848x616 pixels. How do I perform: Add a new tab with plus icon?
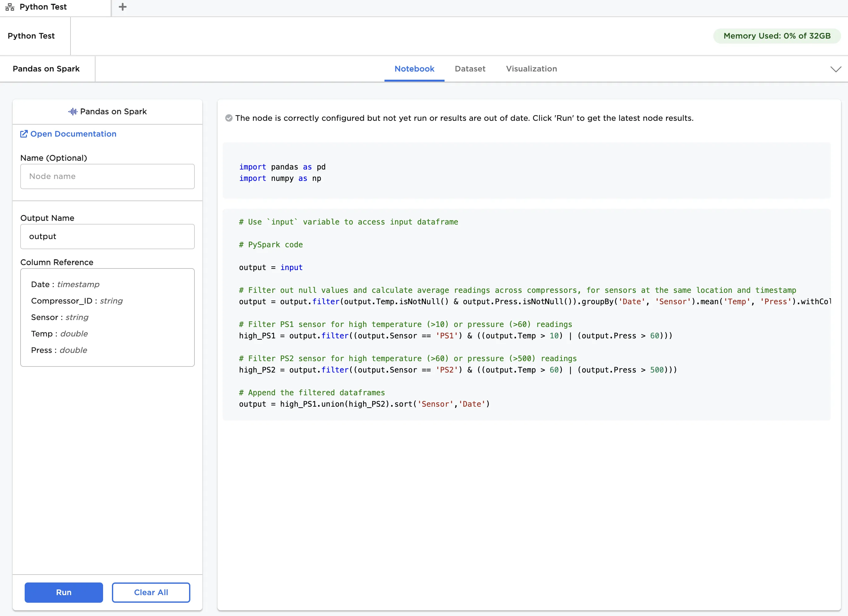[122, 7]
